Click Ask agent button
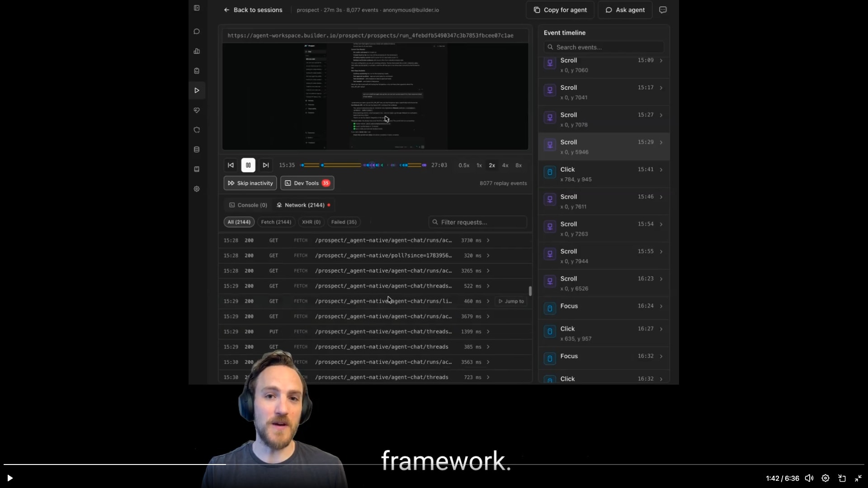 625,10
